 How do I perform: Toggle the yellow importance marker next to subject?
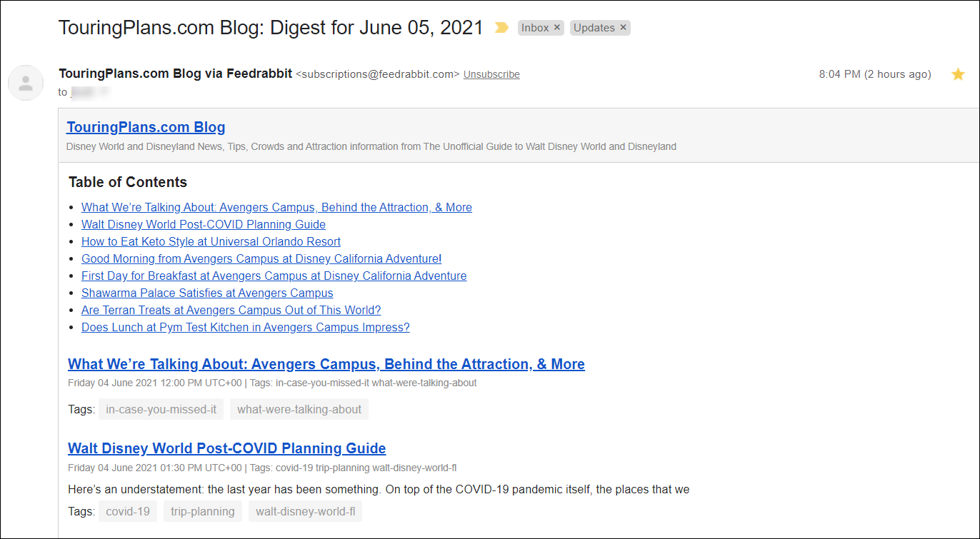pos(501,28)
